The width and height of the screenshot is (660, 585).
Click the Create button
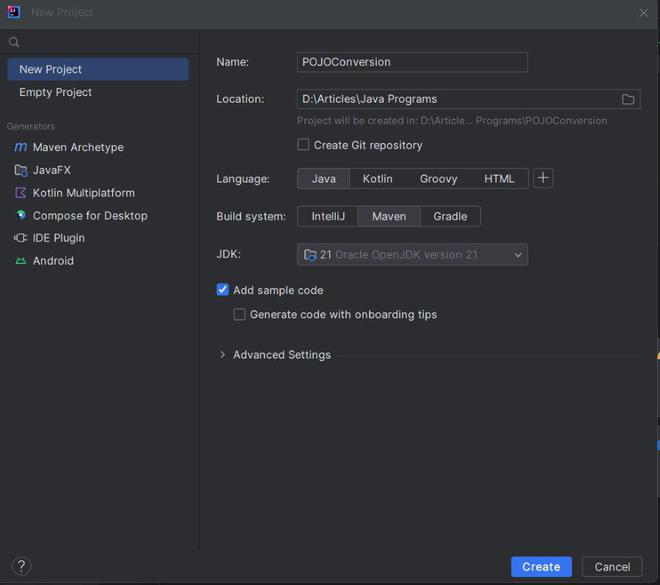[541, 566]
